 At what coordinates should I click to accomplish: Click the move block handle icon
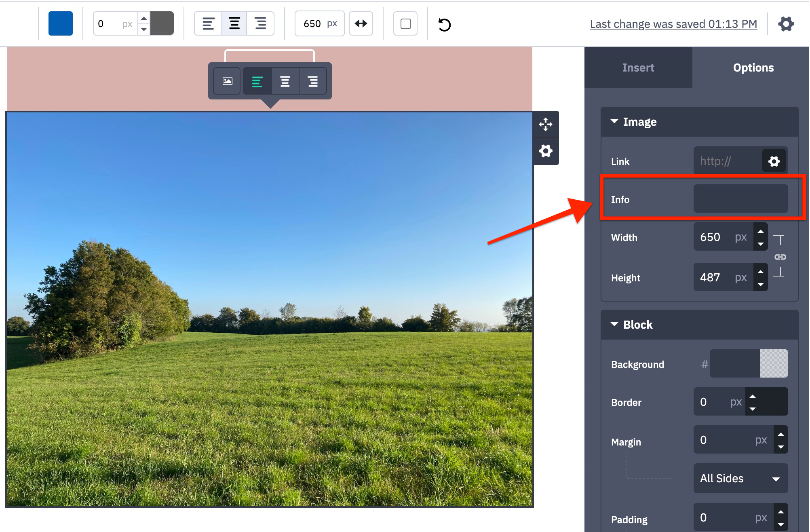tap(546, 124)
